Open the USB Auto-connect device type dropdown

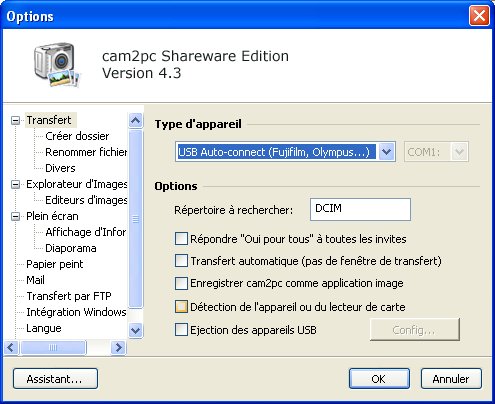[386, 152]
